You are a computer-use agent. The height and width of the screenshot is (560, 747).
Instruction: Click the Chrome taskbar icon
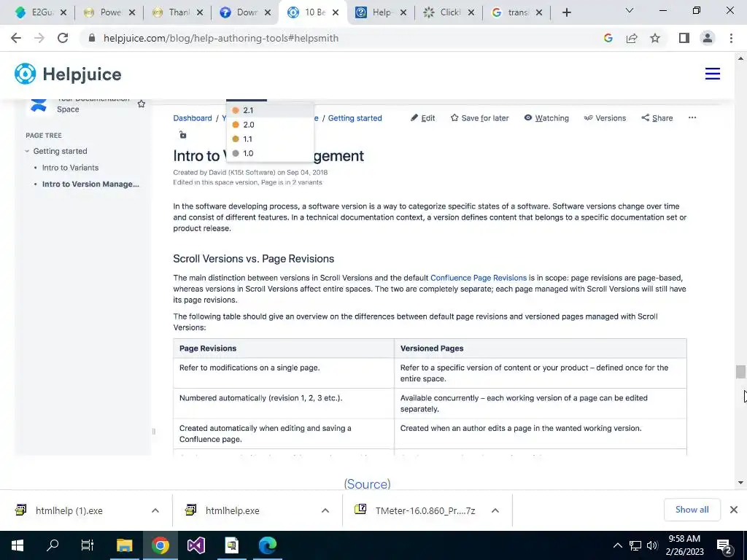[160, 545]
